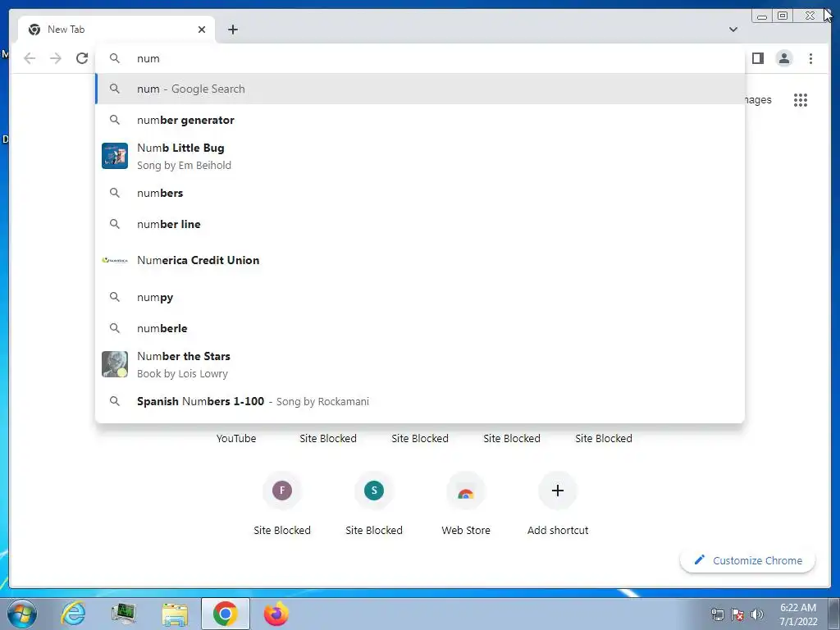Open the YouTube shortcut

pos(236,438)
